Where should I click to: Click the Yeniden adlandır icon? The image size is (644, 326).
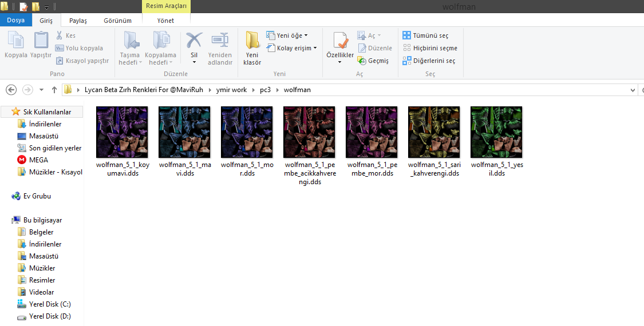point(220,40)
